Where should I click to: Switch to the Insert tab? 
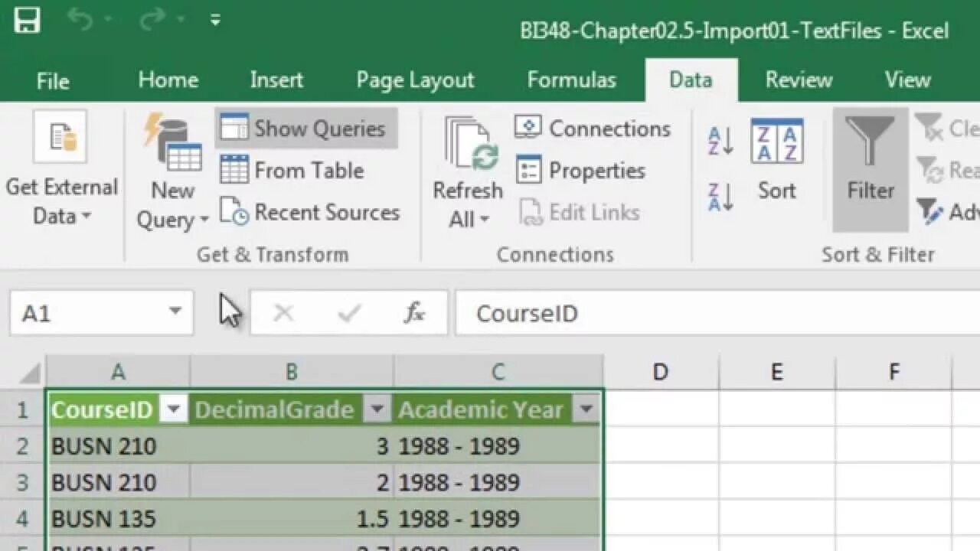[x=276, y=80]
